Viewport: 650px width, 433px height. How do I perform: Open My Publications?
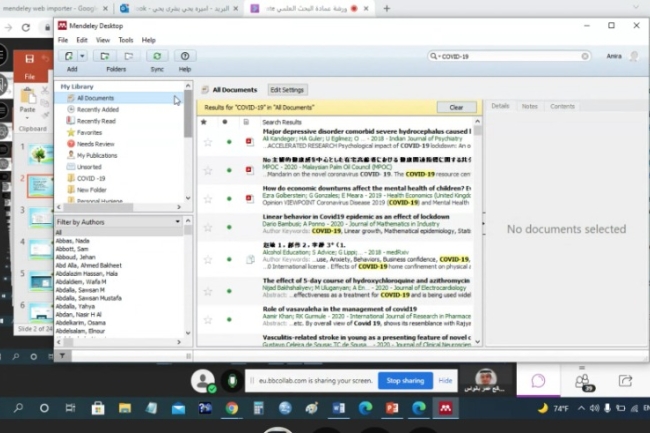point(97,155)
